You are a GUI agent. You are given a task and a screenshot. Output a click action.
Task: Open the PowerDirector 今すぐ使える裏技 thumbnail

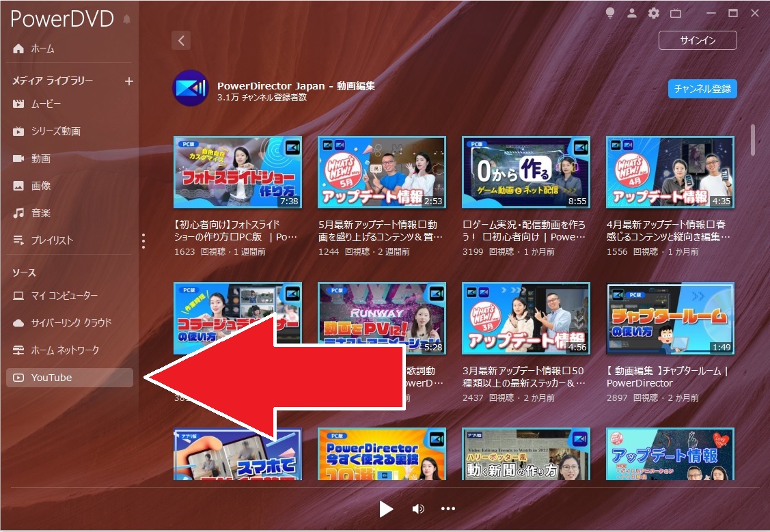pos(382,454)
